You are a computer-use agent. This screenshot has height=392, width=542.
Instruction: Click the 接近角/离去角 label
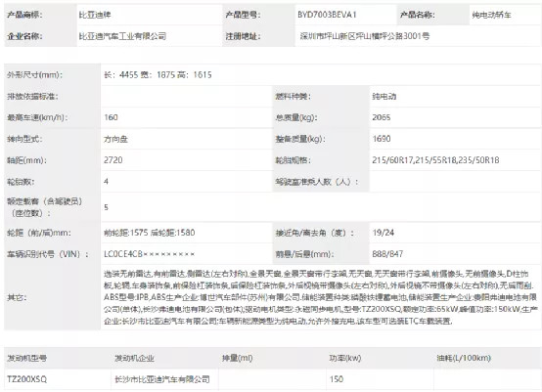pos(315,233)
